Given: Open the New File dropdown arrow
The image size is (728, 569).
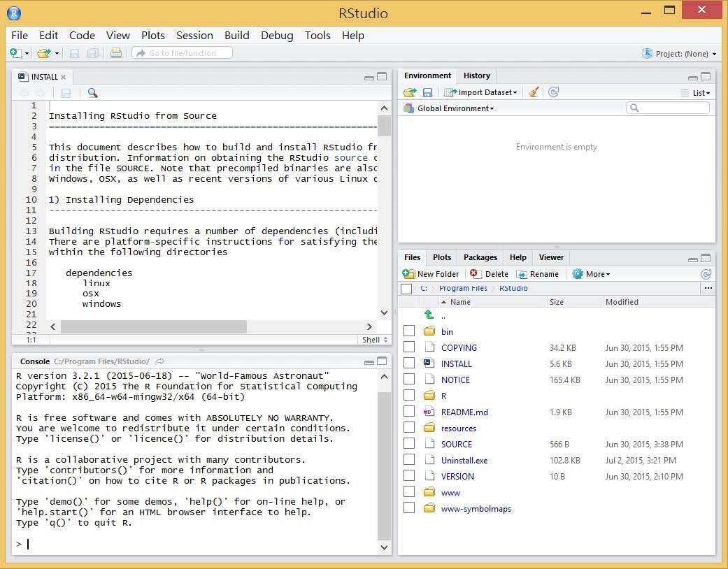Looking at the screenshot, I should (27, 53).
